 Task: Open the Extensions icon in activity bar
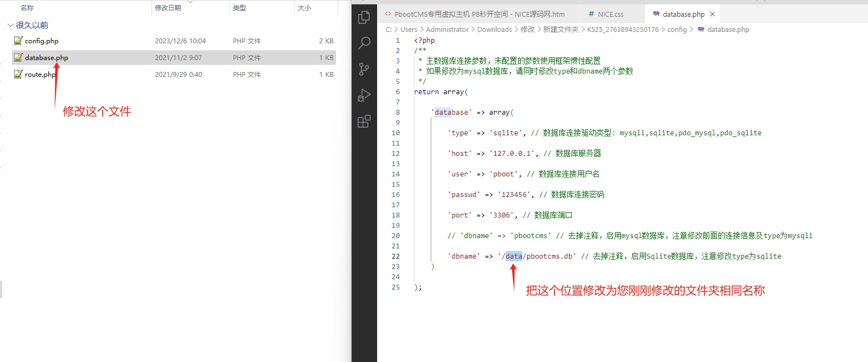coord(364,121)
